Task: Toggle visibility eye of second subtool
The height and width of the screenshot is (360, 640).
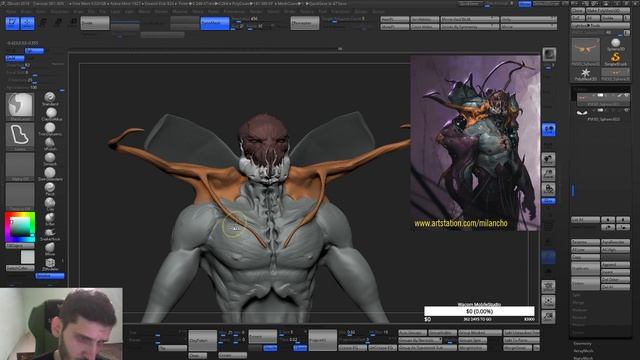Action: (626, 110)
